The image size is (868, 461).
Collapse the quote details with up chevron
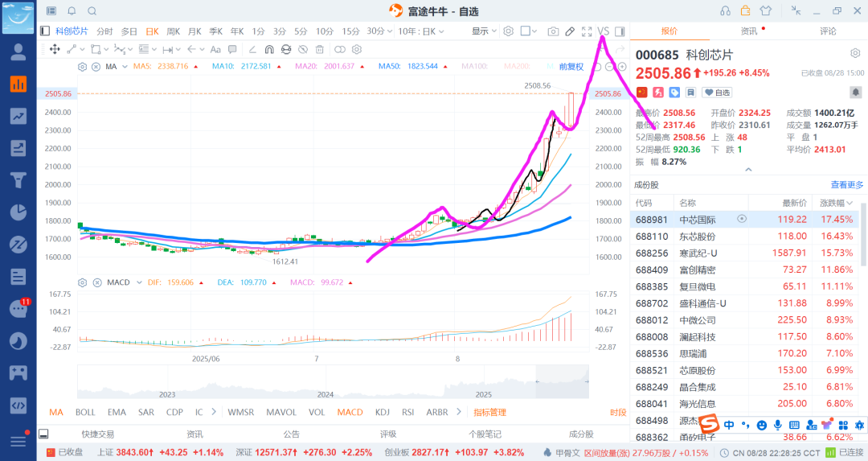tap(748, 170)
